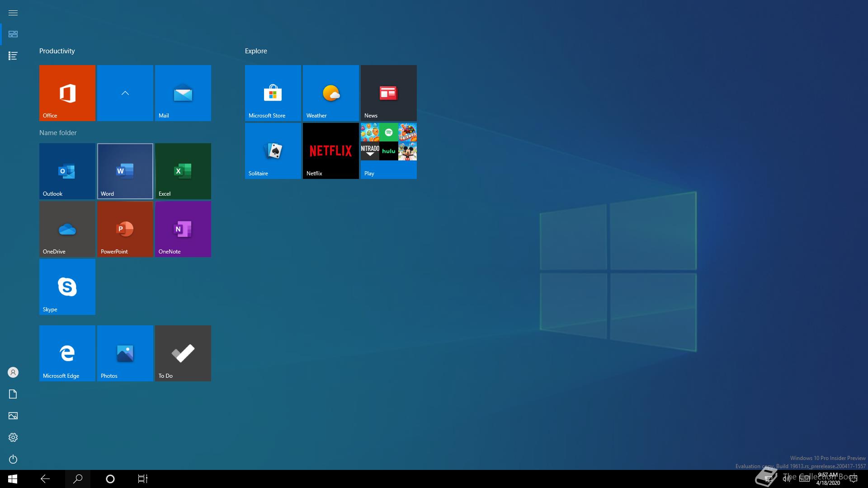This screenshot has height=488, width=868.
Task: Open Task View on the taskbar
Action: point(143,479)
